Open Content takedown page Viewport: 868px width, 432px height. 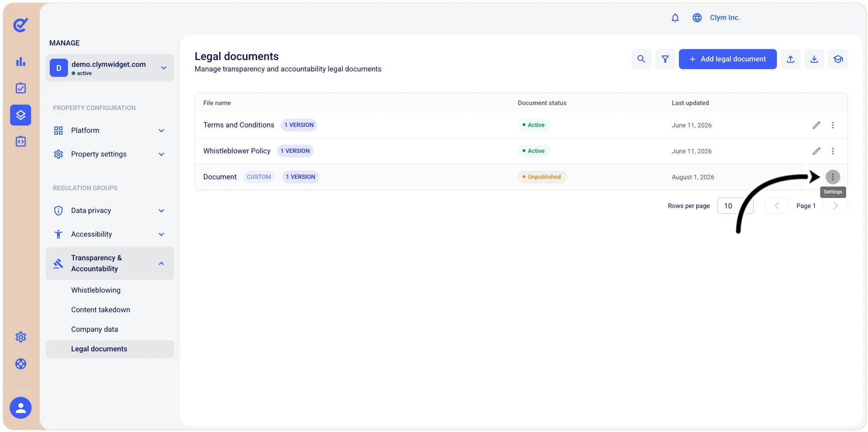click(101, 310)
